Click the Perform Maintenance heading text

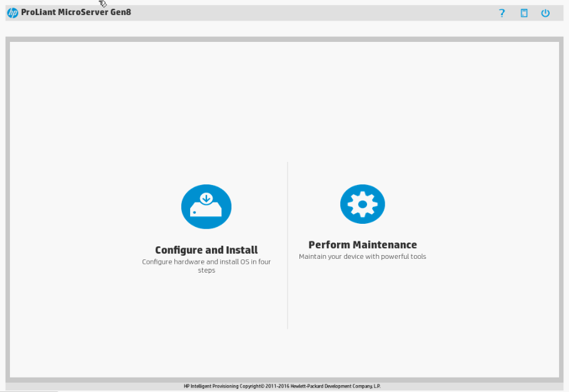[x=363, y=244]
